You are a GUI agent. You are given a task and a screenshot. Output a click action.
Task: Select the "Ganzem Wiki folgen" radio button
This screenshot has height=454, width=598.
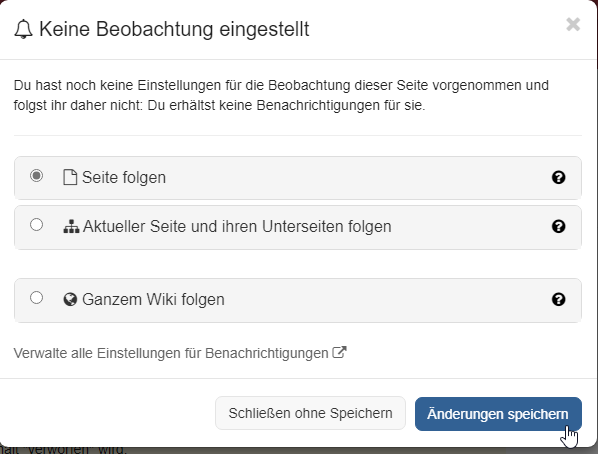click(x=37, y=298)
